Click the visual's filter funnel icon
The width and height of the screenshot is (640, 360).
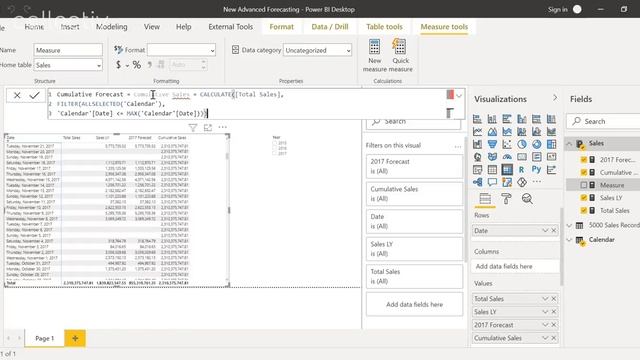coord(193,127)
